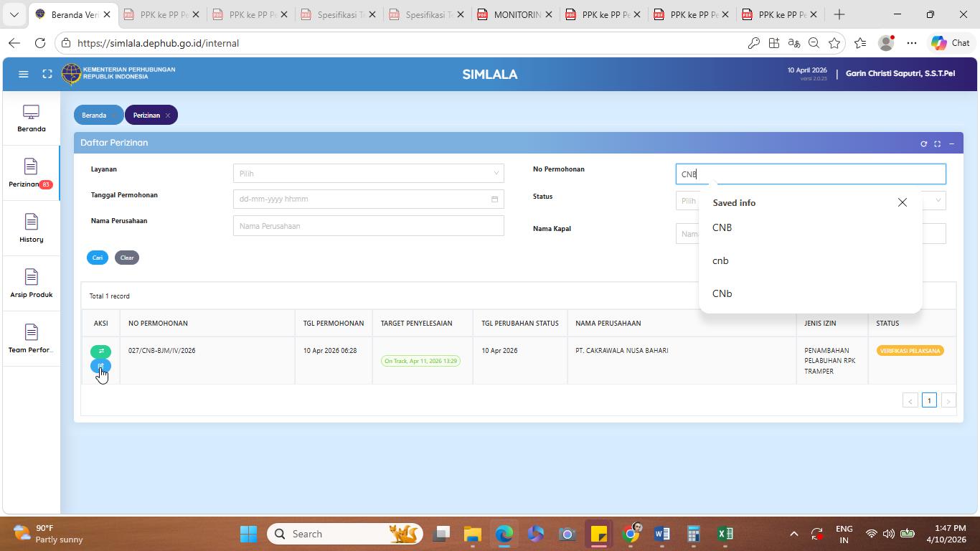Viewport: 980px width, 551px height.
Task: Switch to the Beranda tab chip
Action: pos(94,116)
